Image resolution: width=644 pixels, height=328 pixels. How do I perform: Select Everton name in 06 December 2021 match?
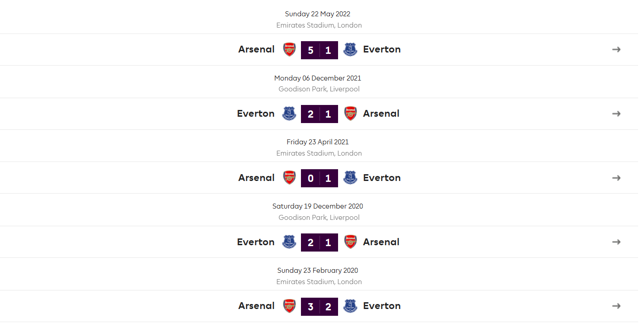[x=256, y=114]
